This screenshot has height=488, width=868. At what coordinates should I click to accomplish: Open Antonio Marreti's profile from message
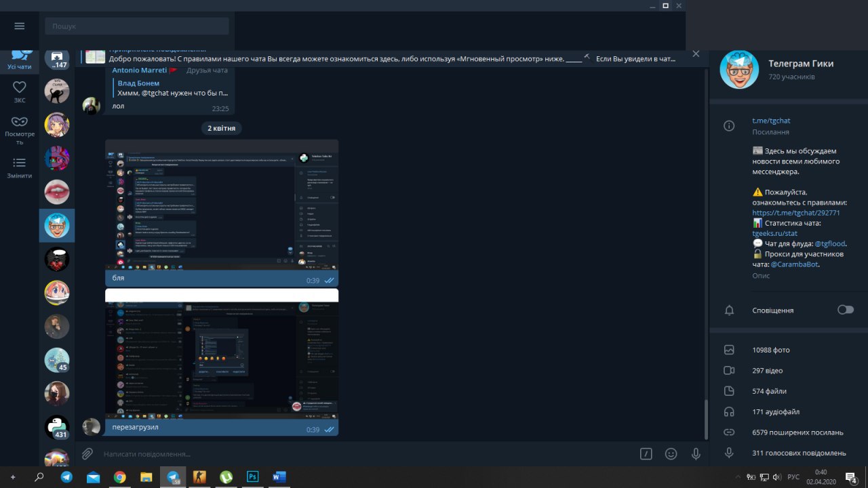(x=140, y=70)
